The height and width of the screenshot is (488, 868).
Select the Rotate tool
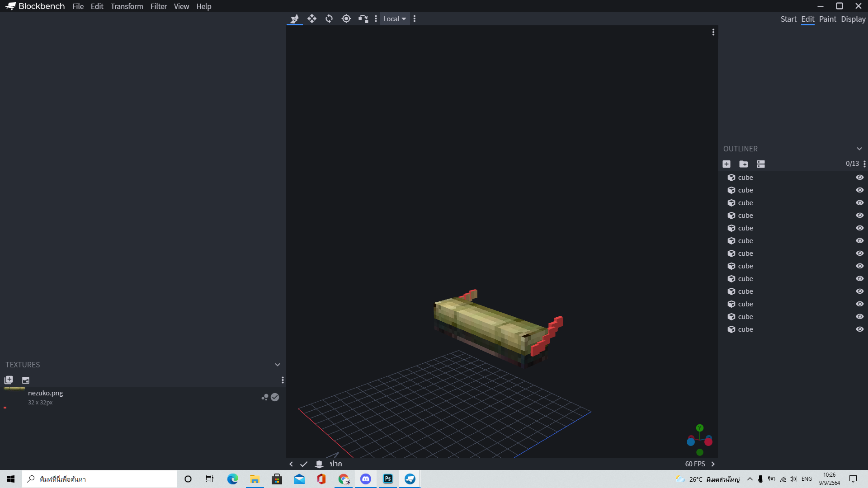pyautogui.click(x=329, y=19)
